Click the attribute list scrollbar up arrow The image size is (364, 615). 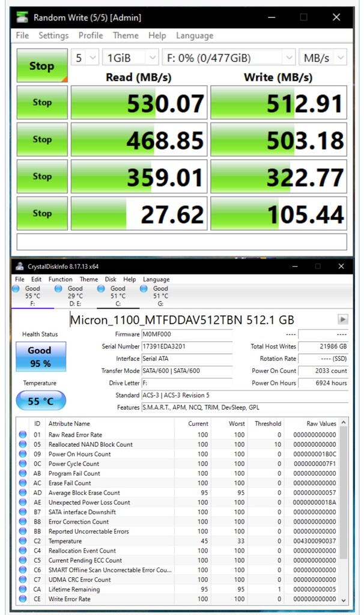click(344, 422)
